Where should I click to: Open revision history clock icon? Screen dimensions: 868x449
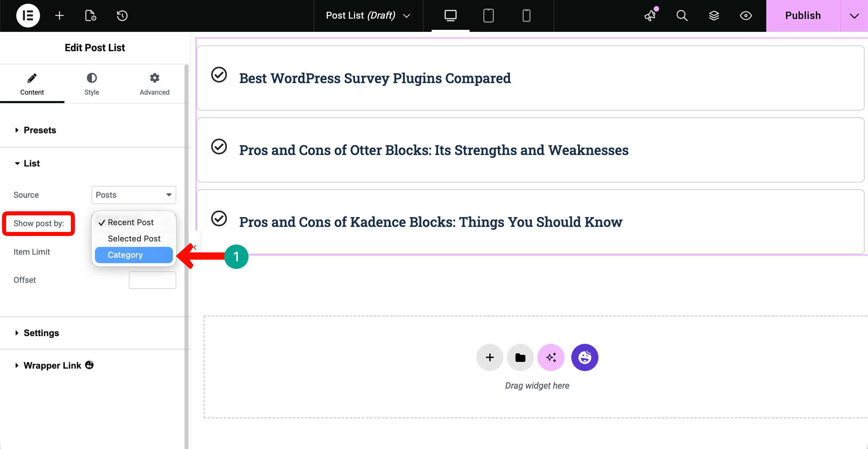122,16
